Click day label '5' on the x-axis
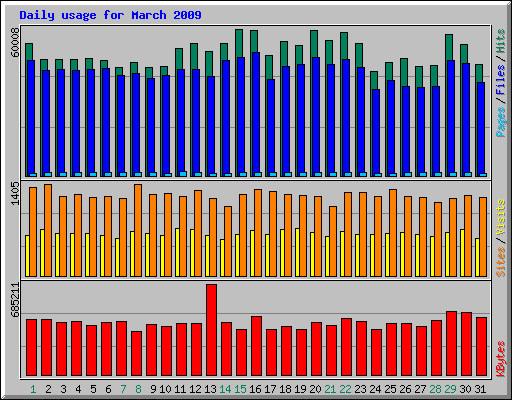 pyautogui.click(x=93, y=389)
